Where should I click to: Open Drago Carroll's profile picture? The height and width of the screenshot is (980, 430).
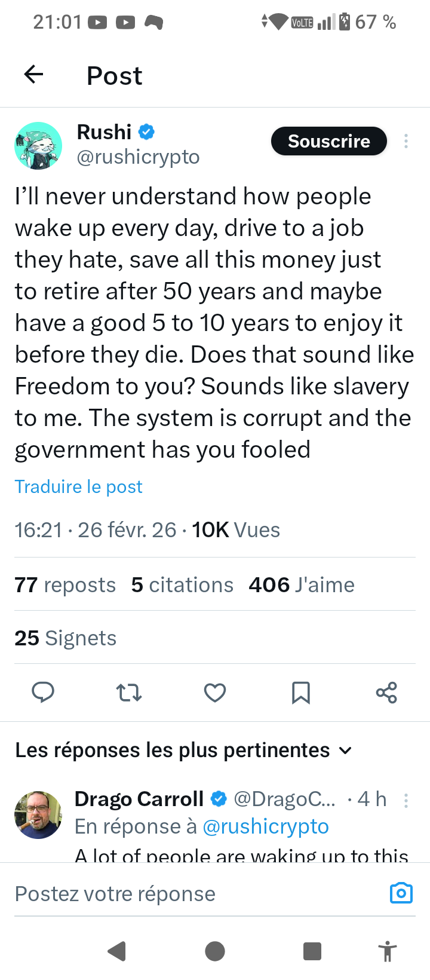pos(38,814)
